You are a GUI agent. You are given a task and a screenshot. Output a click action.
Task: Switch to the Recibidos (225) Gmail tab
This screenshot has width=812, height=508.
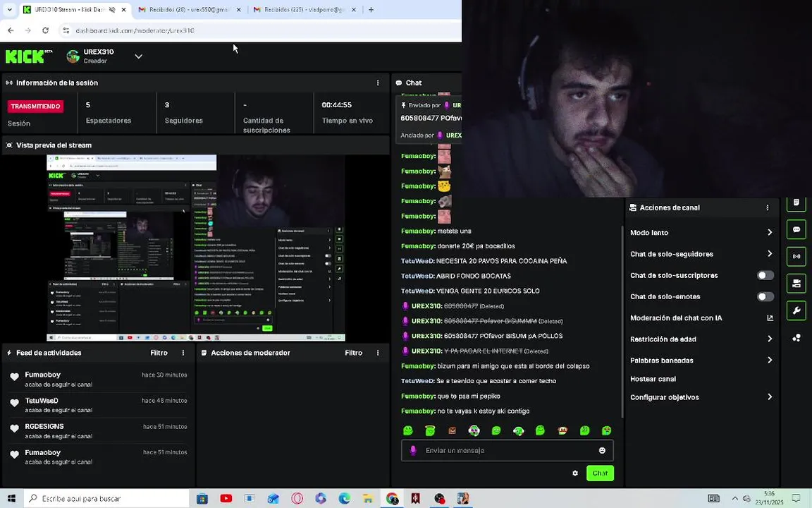click(x=304, y=9)
